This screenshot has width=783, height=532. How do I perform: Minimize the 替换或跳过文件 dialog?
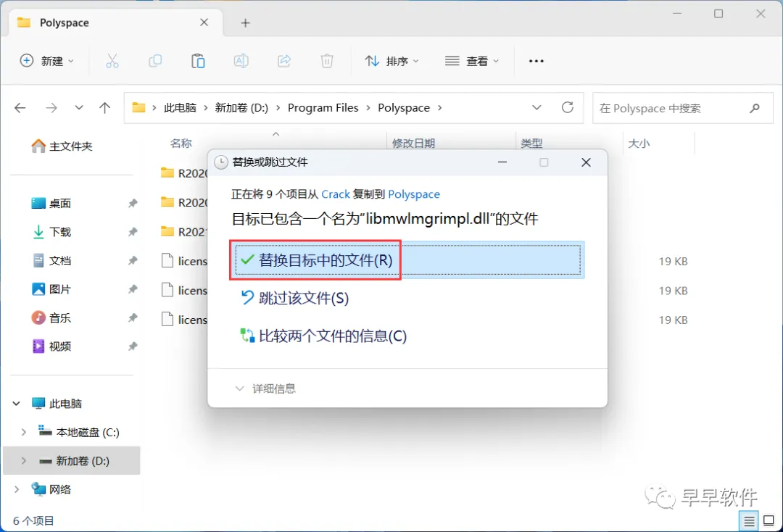pos(502,162)
